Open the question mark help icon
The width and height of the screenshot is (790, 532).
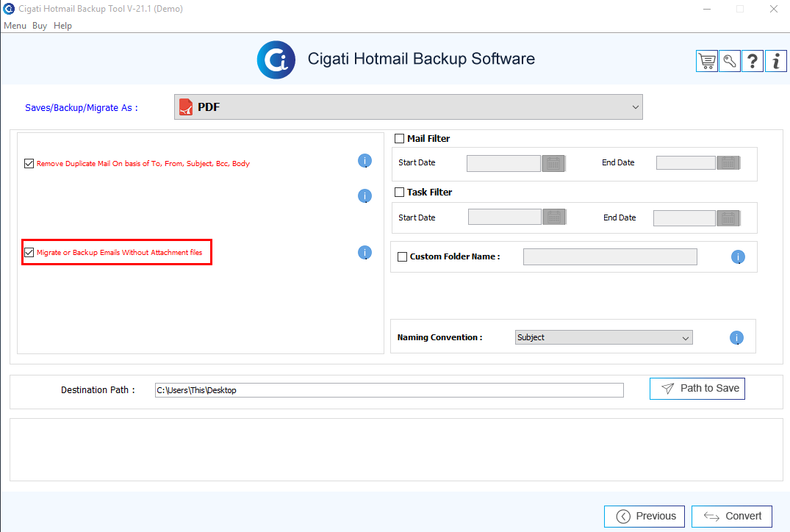(x=753, y=62)
